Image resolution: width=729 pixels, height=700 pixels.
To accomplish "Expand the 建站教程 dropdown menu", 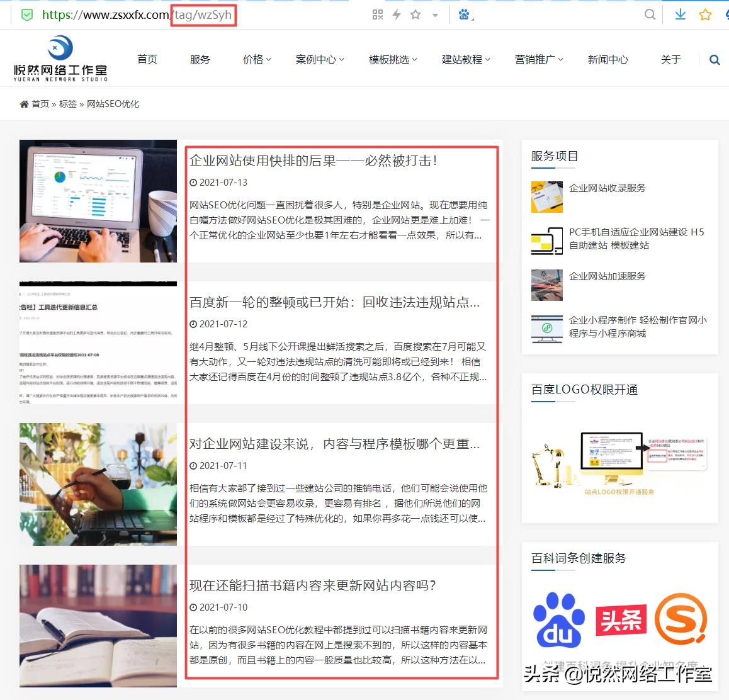I will point(466,59).
